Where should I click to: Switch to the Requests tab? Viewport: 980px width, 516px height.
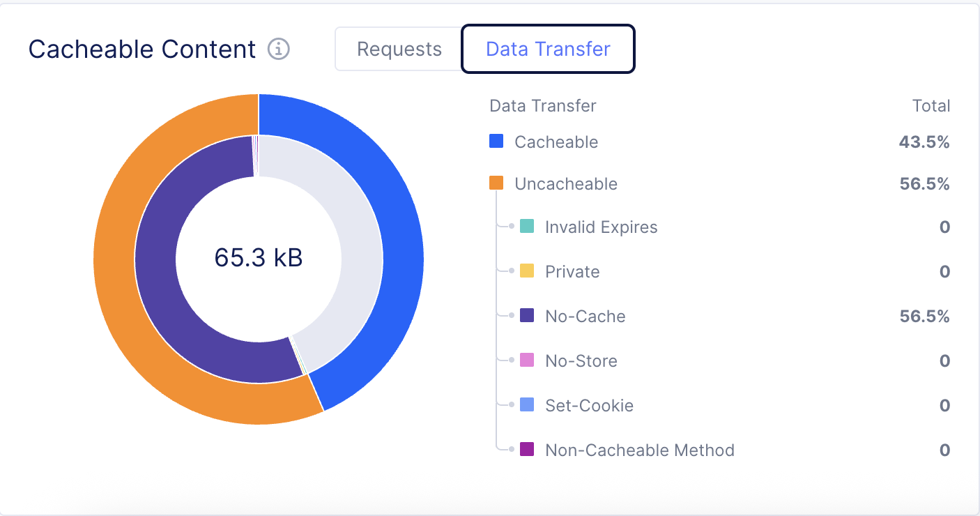coord(399,49)
